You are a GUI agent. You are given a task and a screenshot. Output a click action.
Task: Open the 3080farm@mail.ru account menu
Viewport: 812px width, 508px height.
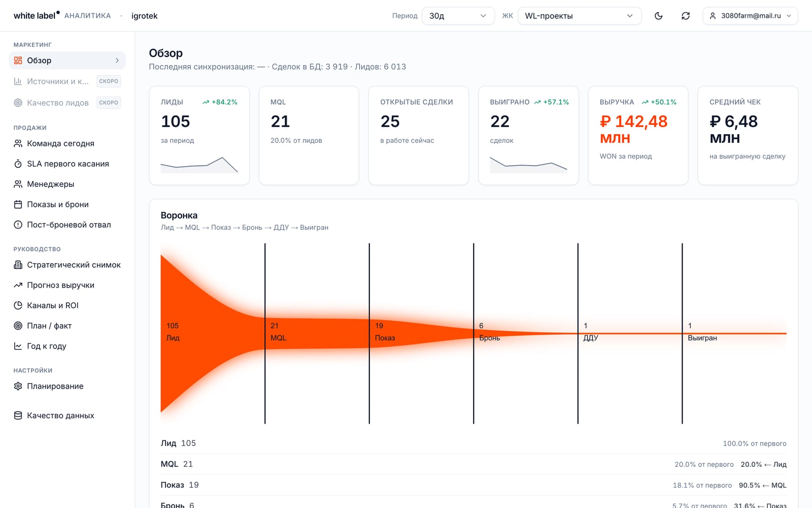pyautogui.click(x=750, y=16)
